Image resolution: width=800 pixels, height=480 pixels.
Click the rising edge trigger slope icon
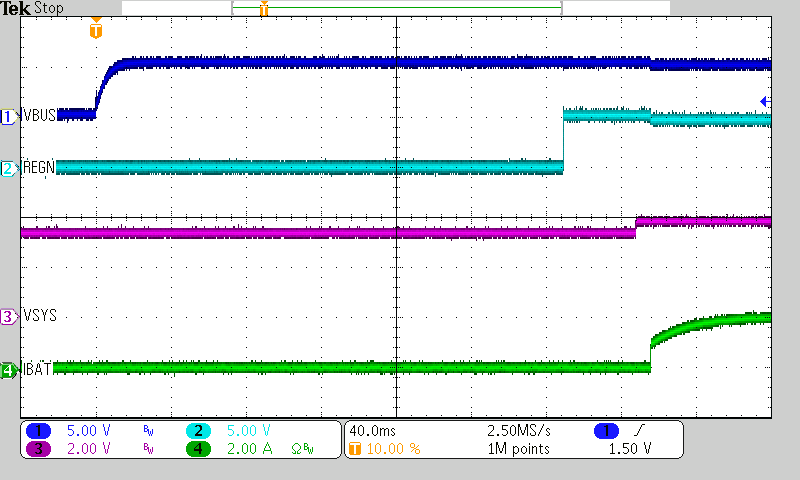637,431
